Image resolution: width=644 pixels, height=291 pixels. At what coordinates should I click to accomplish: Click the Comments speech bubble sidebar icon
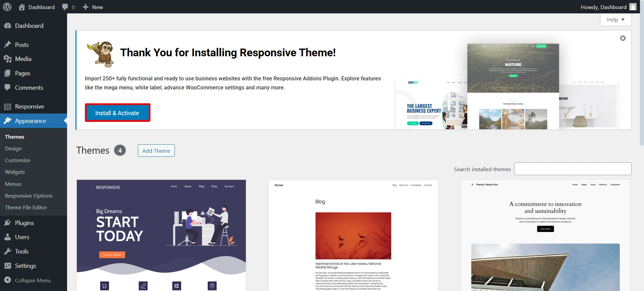click(x=7, y=88)
